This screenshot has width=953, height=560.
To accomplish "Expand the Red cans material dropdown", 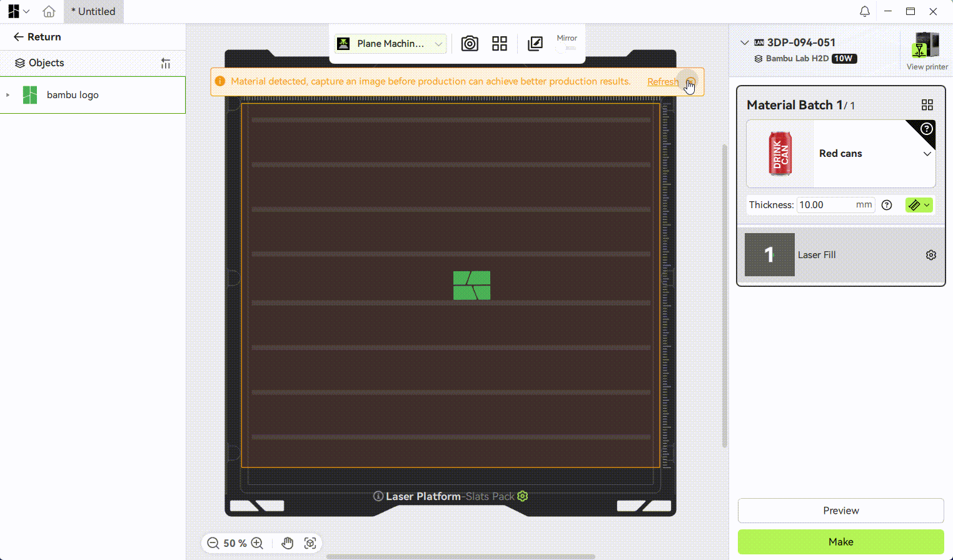I will 927,154.
